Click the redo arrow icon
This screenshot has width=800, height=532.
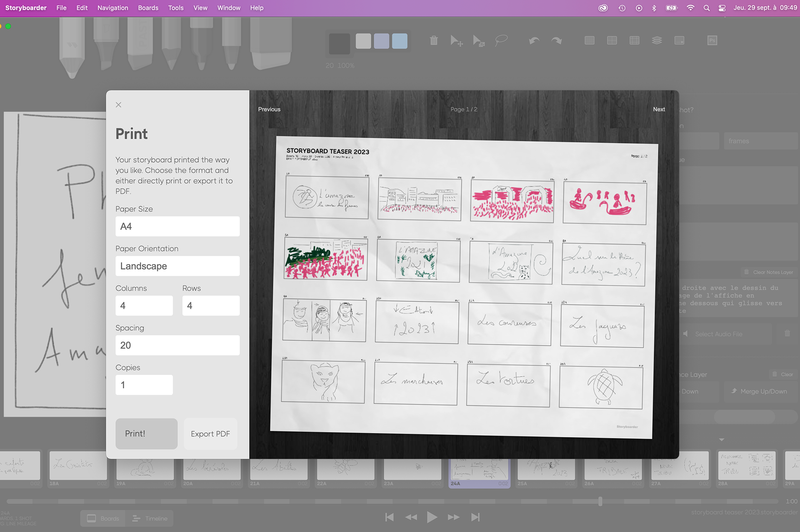(557, 40)
